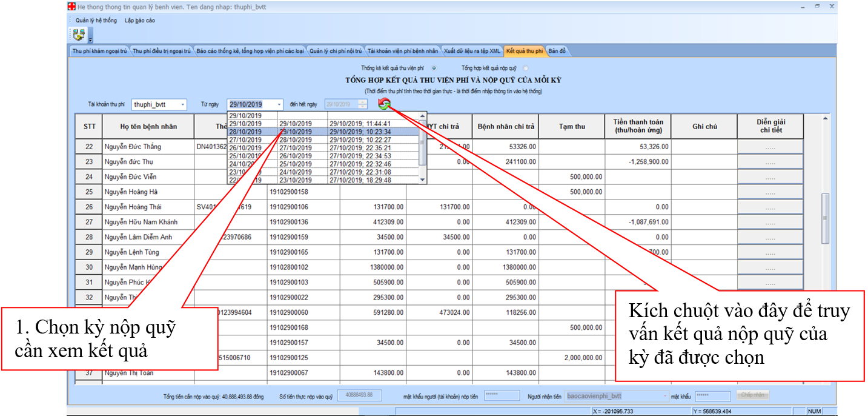Click the refresh query icon beside the date fields
The width and height of the screenshot is (868, 416).
point(384,104)
